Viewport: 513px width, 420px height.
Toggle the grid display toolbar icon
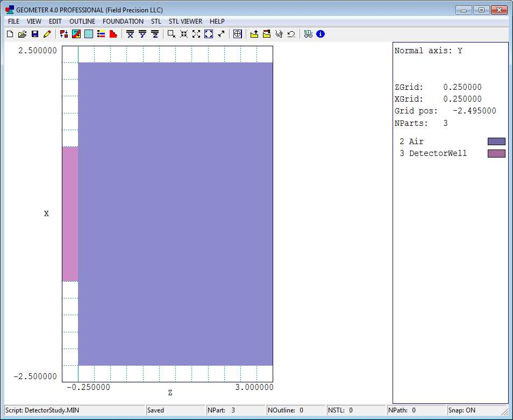pyautogui.click(x=89, y=34)
